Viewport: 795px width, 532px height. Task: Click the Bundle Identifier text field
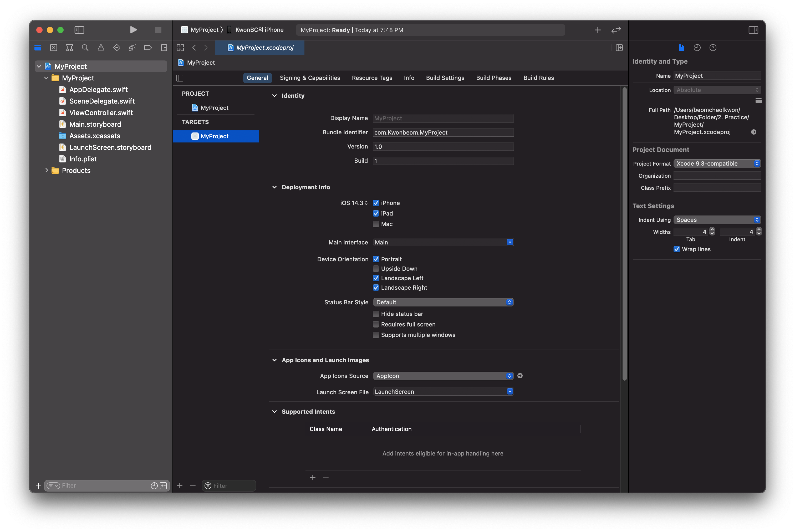point(443,132)
